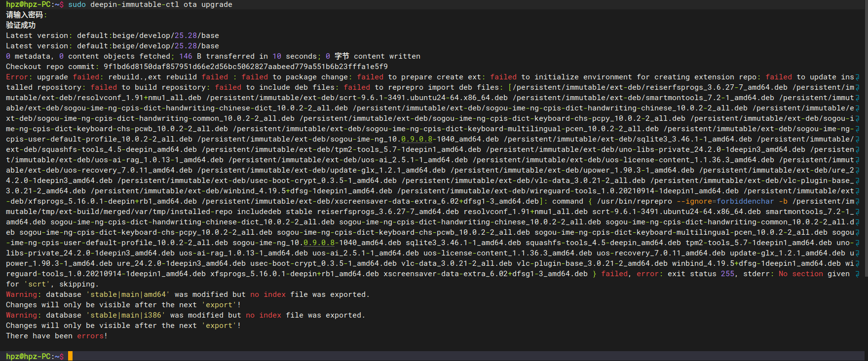The width and height of the screenshot is (868, 361).
Task: Click the '验证成功' verification message
Action: [21, 25]
